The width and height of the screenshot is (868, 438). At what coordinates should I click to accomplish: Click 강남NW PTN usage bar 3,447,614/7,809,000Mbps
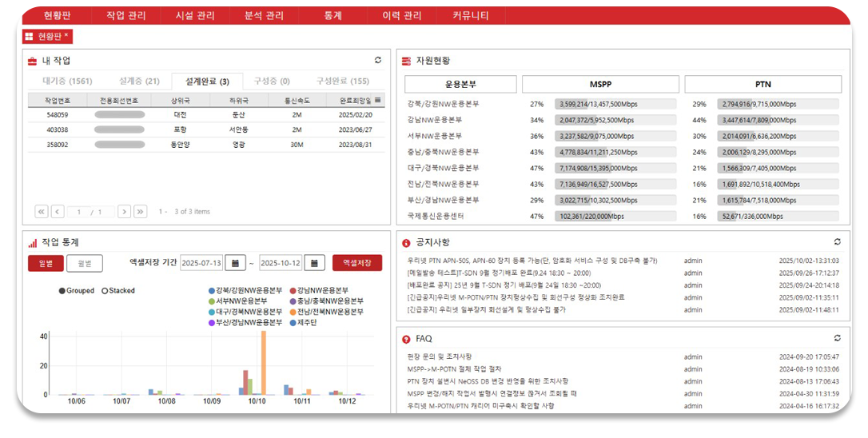[778, 120]
